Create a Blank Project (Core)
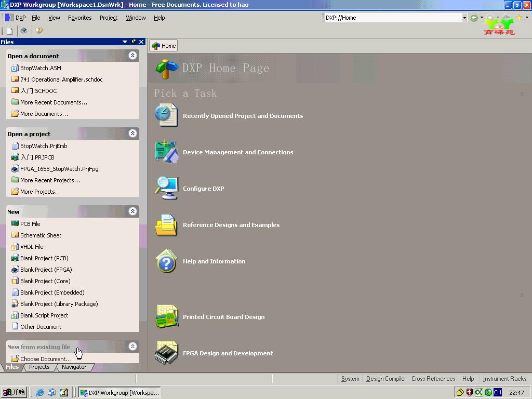The image size is (532, 399). [x=45, y=281]
